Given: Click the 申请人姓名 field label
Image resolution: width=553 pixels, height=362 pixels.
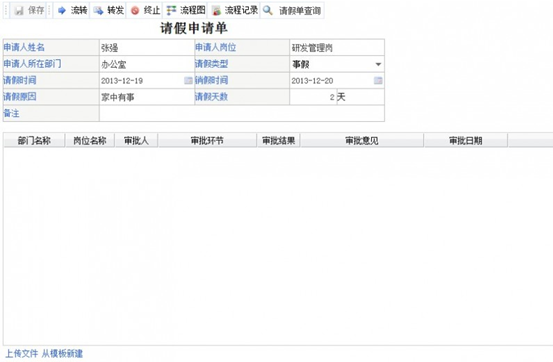Looking at the screenshot, I should [x=24, y=47].
